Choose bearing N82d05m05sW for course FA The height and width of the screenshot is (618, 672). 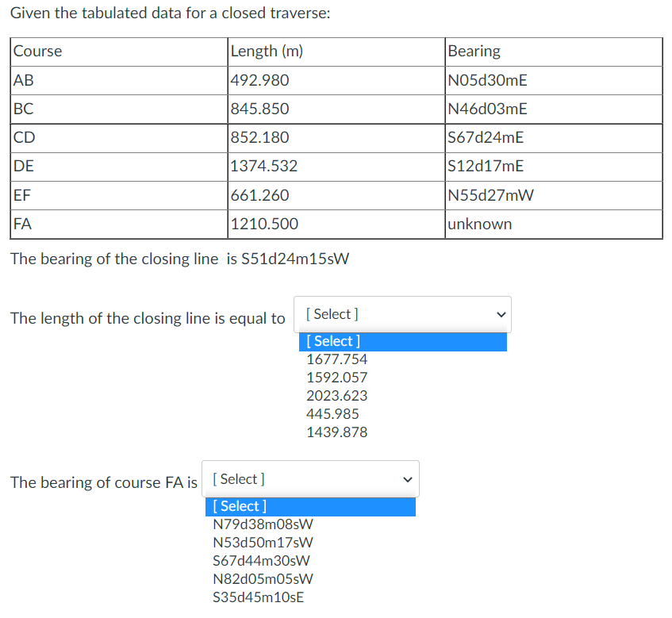(263, 579)
